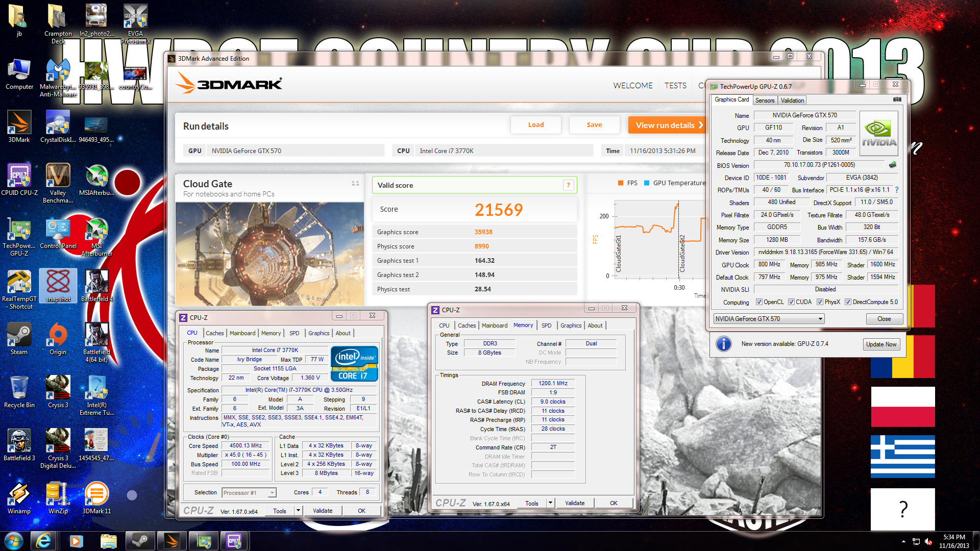Screen dimensions: 980x551
Task: Toggle the CUDA checkbox in GPU-Z
Action: [791, 302]
